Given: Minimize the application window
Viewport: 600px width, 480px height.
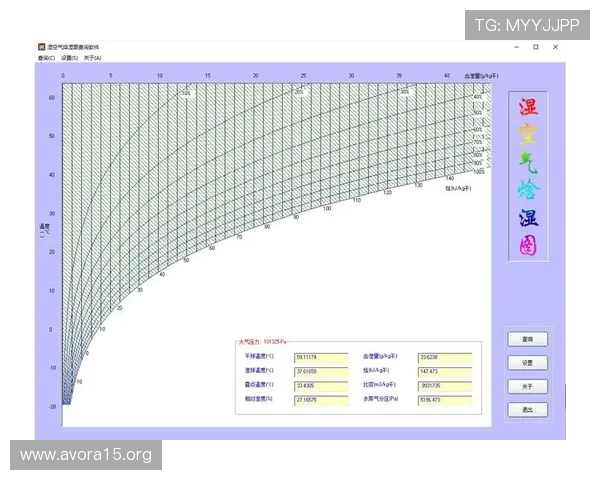Looking at the screenshot, I should 515,47.
